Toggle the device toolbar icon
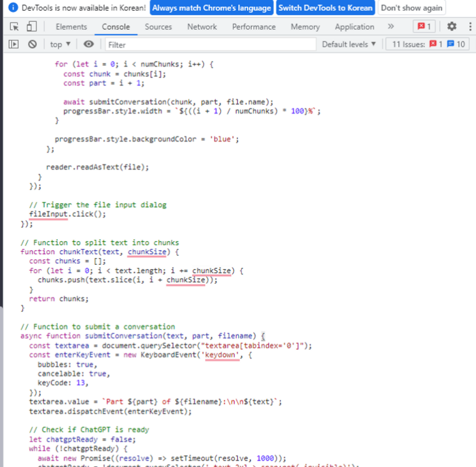 (x=31, y=27)
